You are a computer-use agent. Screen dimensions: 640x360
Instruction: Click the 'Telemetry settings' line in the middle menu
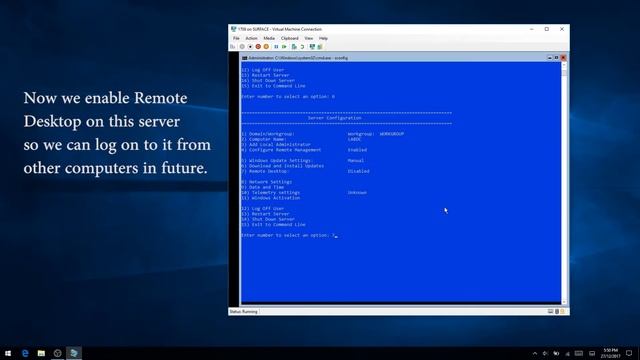(x=271, y=193)
